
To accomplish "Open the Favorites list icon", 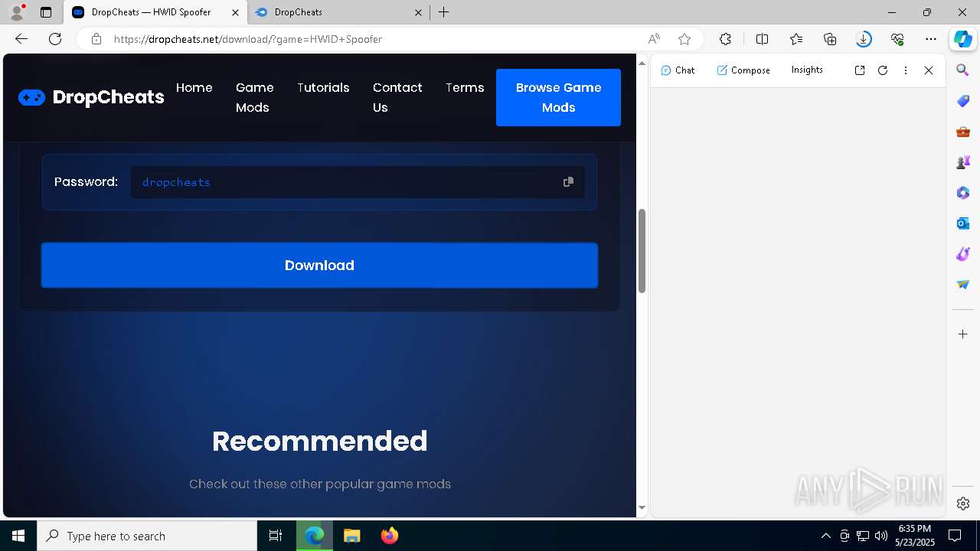I will pos(796,39).
